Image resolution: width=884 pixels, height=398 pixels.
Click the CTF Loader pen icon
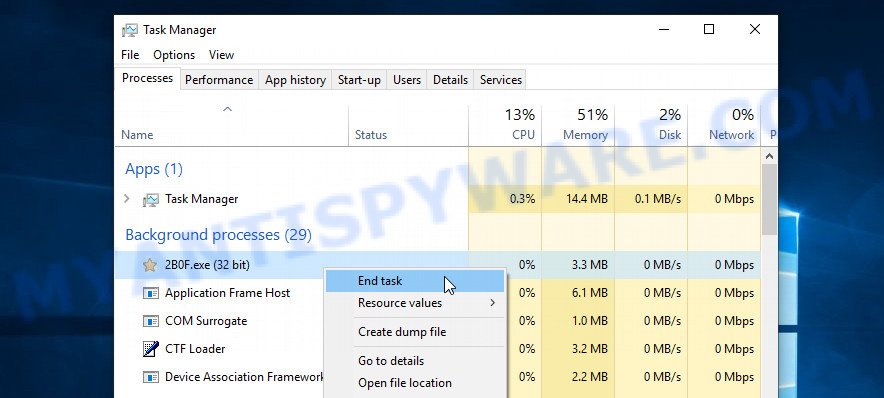click(151, 349)
